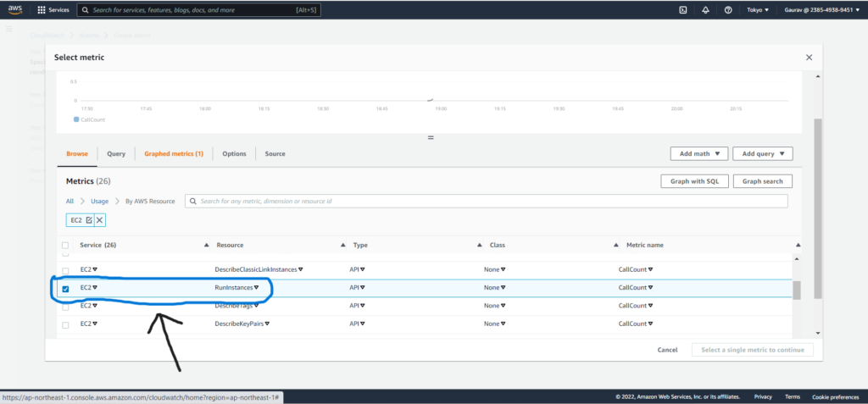Click the Graph with SQL button
This screenshot has height=404, width=868.
pos(694,181)
